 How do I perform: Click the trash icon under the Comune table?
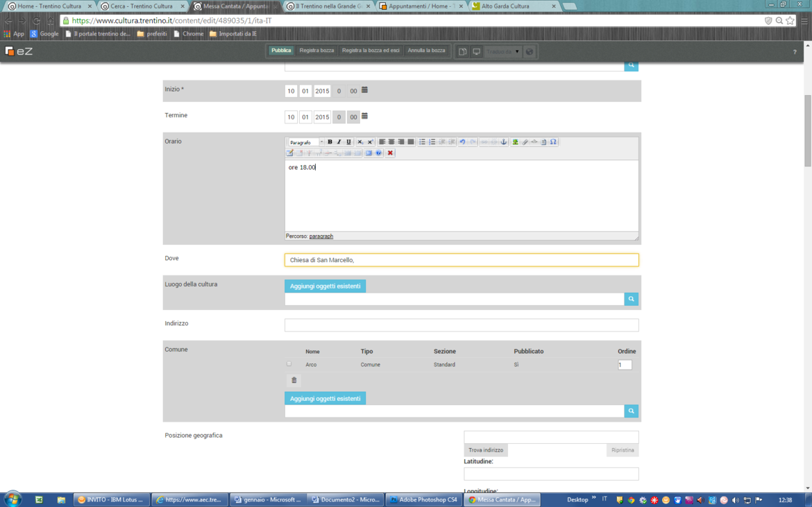pyautogui.click(x=294, y=380)
